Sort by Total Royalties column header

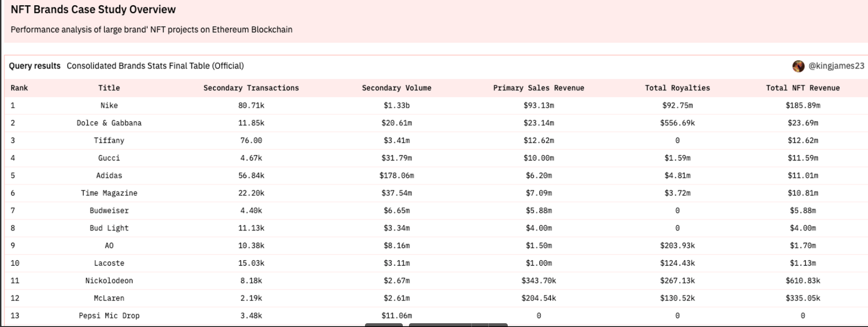[677, 88]
